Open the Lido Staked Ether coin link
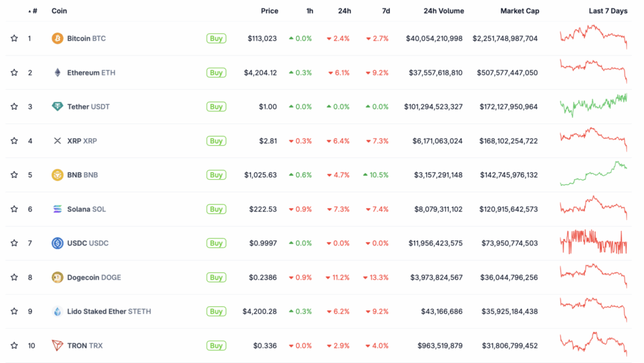The height and width of the screenshot is (363, 644). (x=109, y=311)
